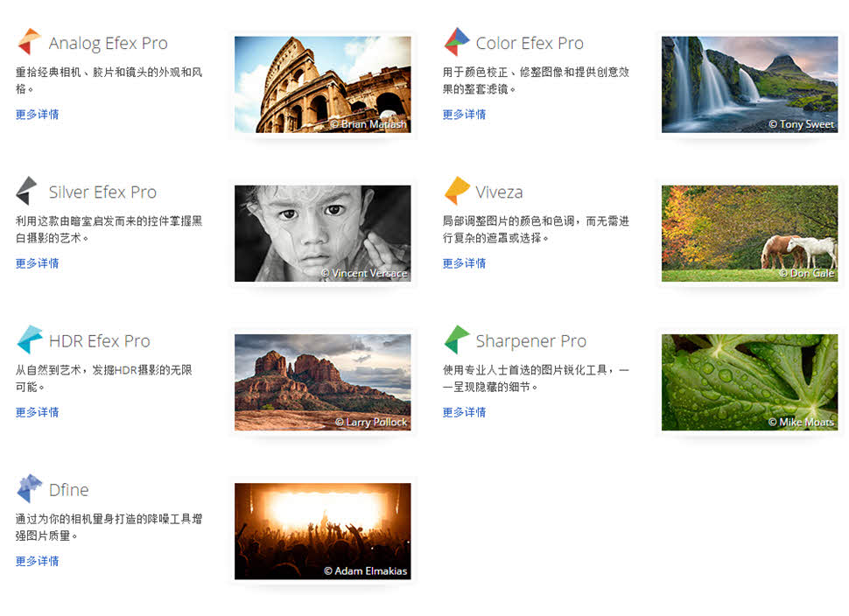Click the Color Efex Pro logo icon
The height and width of the screenshot is (616, 849).
click(456, 42)
